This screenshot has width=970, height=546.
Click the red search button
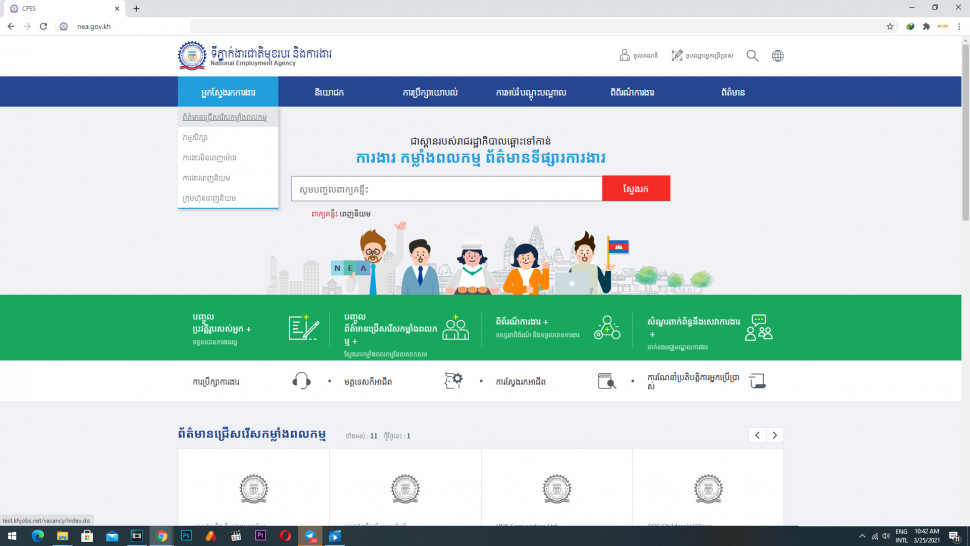[636, 188]
